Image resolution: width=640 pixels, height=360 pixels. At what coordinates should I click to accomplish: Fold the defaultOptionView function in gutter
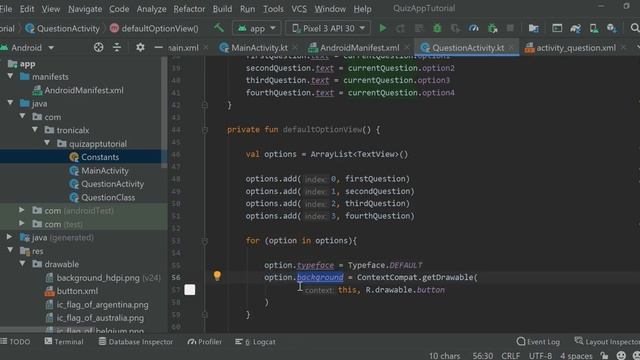click(205, 130)
